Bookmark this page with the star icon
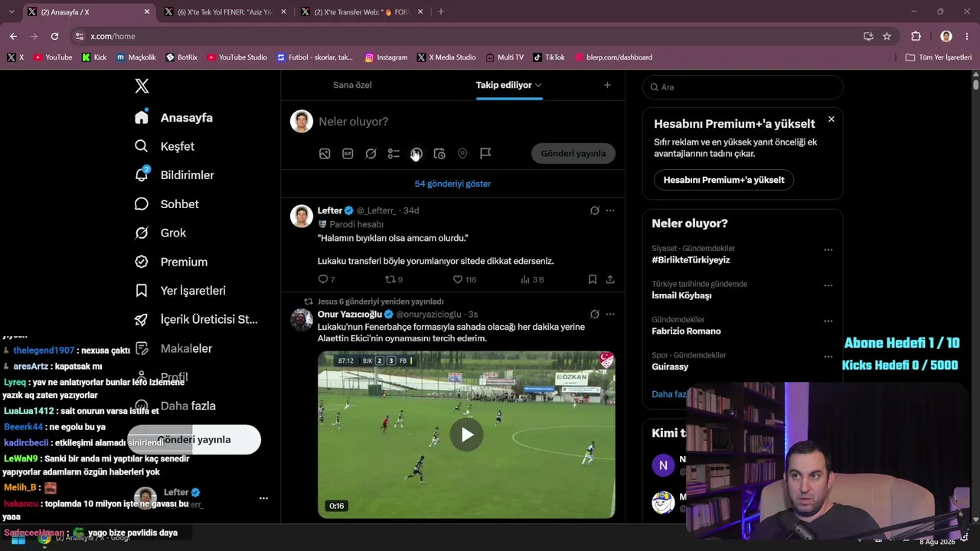 [887, 36]
